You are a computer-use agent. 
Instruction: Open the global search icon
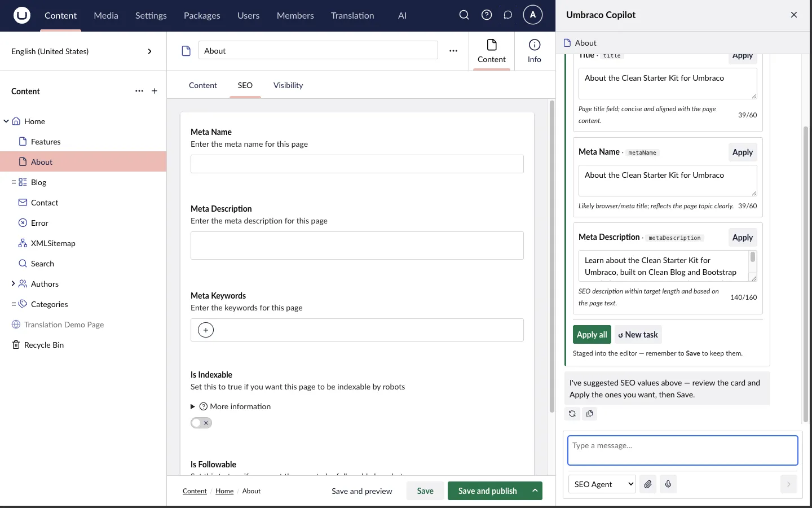pos(464,15)
